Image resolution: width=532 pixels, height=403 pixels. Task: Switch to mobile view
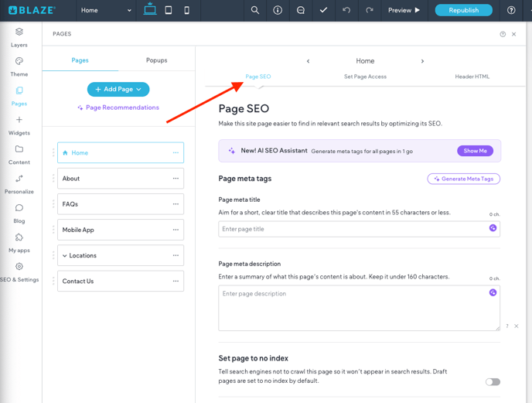point(187,10)
